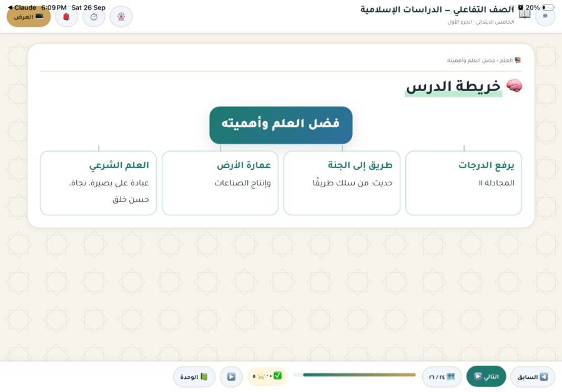Start presentation mode with العرض button
562x392 pixels.
pyautogui.click(x=29, y=16)
